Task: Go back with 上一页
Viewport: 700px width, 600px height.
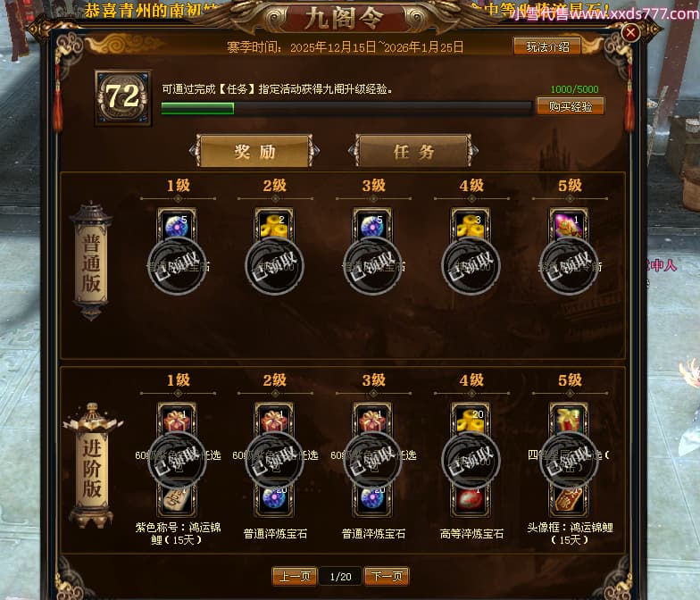Action: click(295, 577)
